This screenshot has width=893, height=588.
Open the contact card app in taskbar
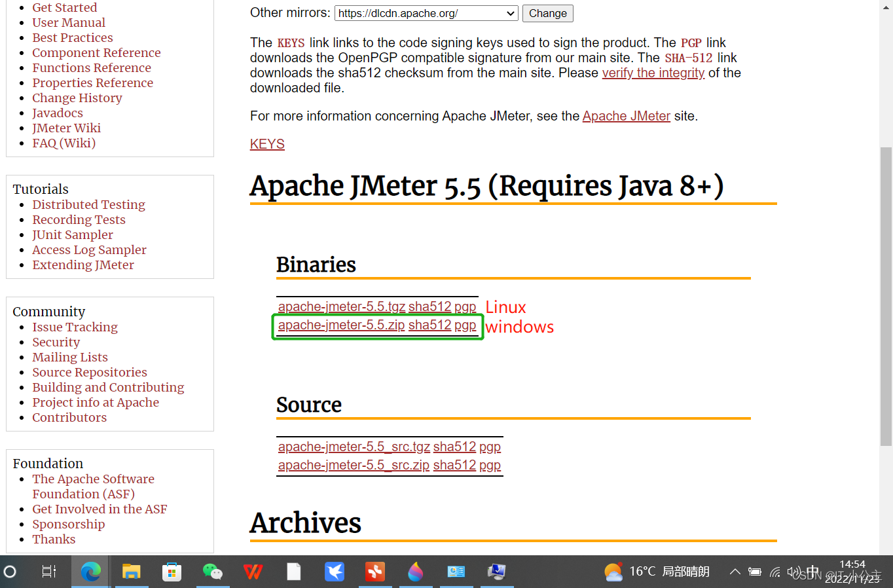456,572
